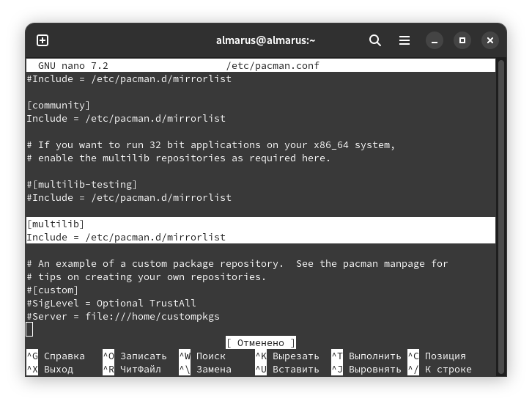Select the ^X Выход shortcut

pos(50,370)
